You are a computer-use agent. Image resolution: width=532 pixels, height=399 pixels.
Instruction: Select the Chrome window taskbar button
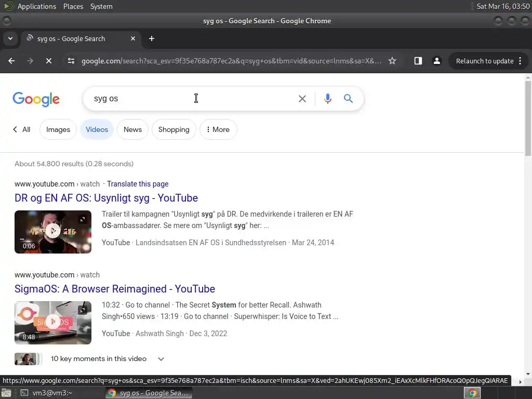pyautogui.click(x=149, y=393)
